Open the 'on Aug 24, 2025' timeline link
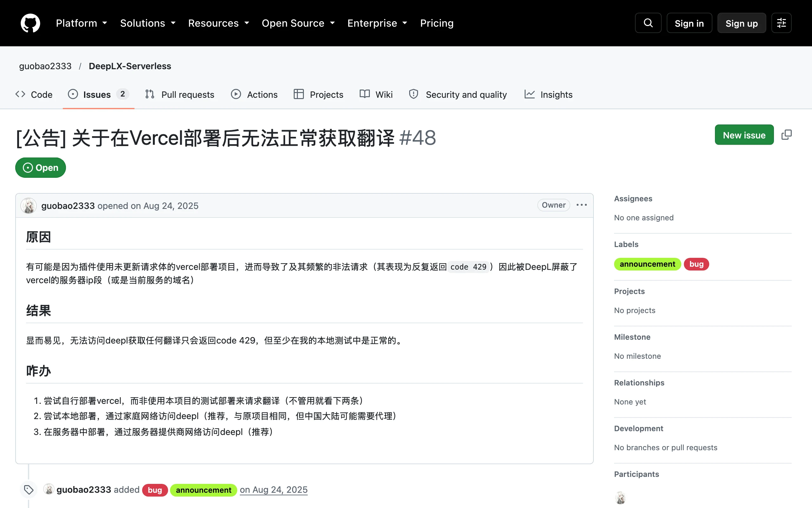This screenshot has height=508, width=812. (273, 490)
